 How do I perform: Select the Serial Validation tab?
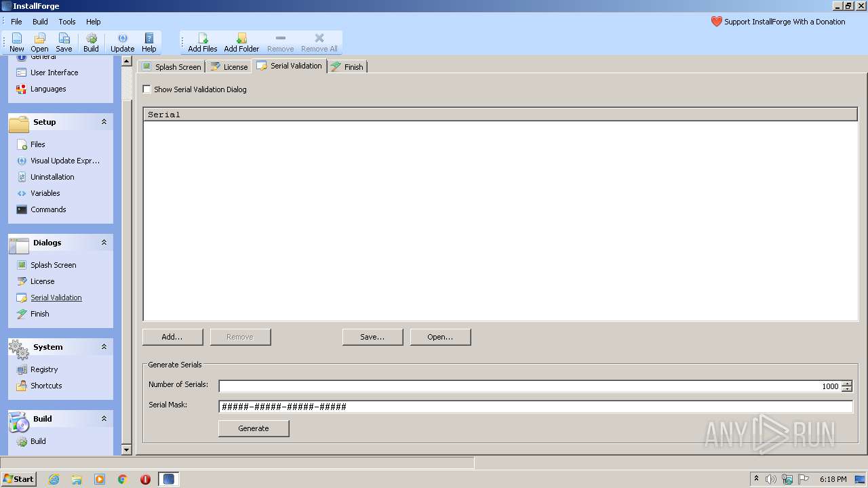point(289,66)
